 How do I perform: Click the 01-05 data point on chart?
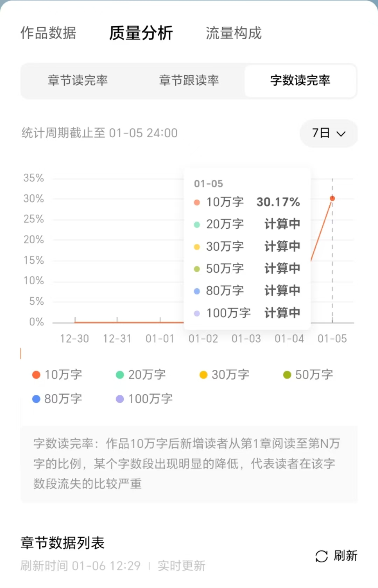click(x=332, y=199)
